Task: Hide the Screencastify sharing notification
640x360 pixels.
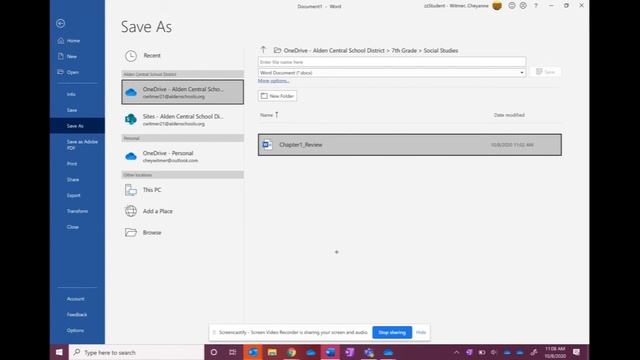Action: point(421,332)
